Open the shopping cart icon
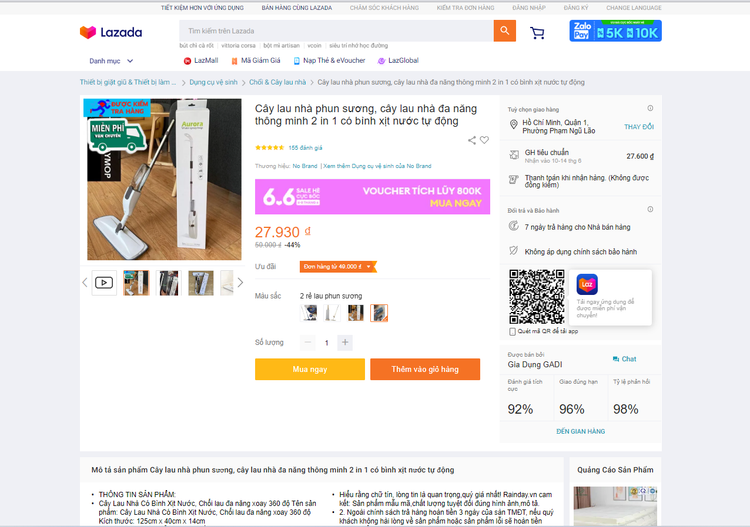The height and width of the screenshot is (527, 750). [537, 33]
